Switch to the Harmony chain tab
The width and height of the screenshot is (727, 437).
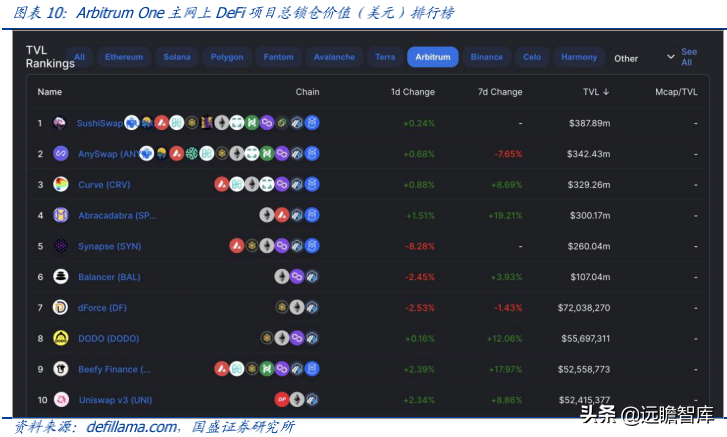click(x=579, y=57)
